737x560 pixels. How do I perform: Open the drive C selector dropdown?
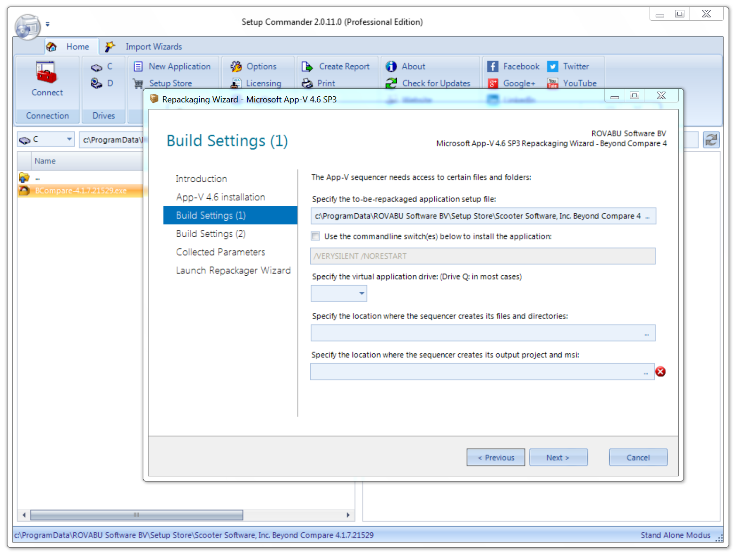[70, 139]
